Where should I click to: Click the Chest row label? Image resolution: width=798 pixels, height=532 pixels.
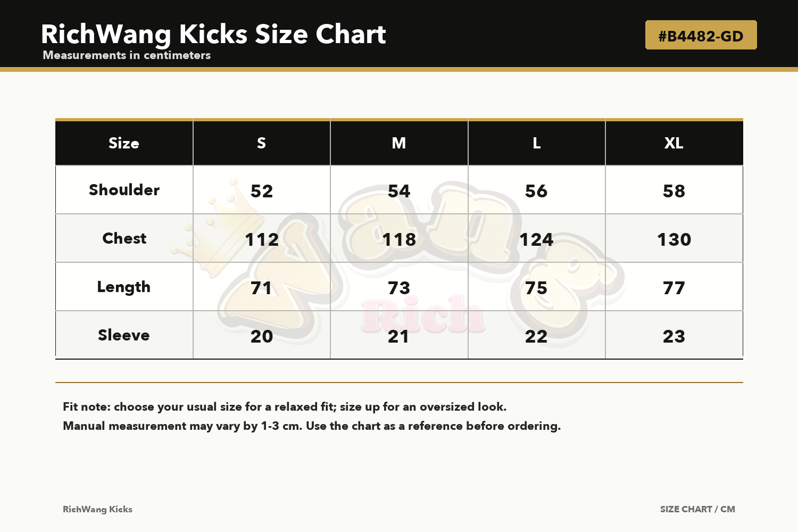tap(124, 238)
